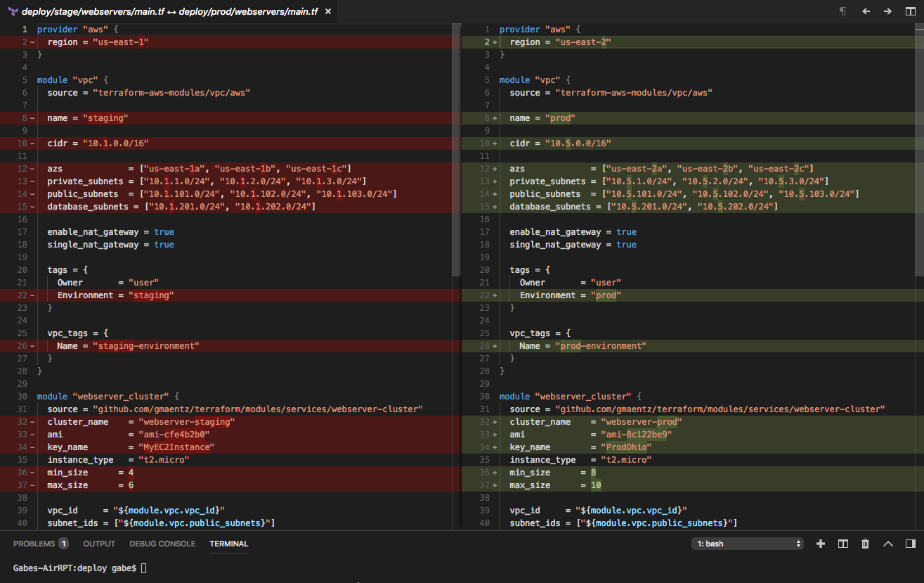Click cidr value "10.5.0.0/16"
Image resolution: width=924 pixels, height=583 pixels.
[578, 143]
